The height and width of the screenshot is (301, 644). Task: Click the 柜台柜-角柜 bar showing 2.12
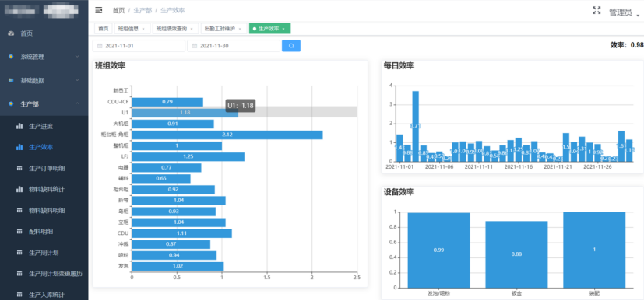227,135
